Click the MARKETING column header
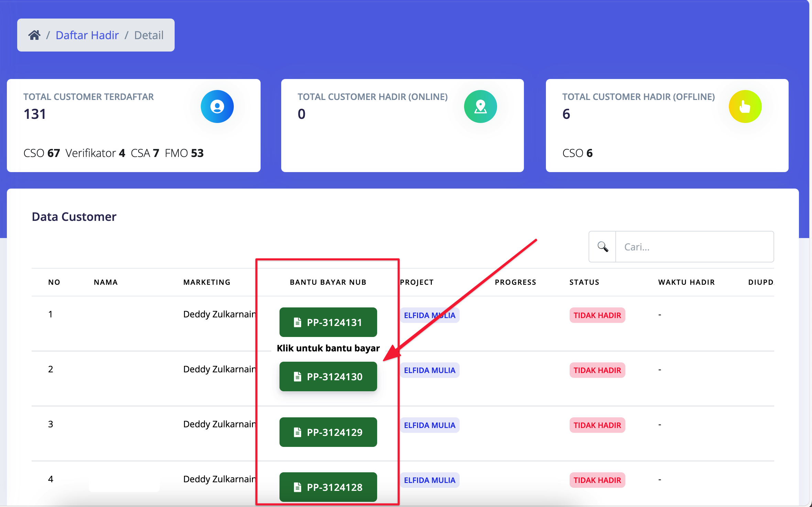 pyautogui.click(x=207, y=282)
